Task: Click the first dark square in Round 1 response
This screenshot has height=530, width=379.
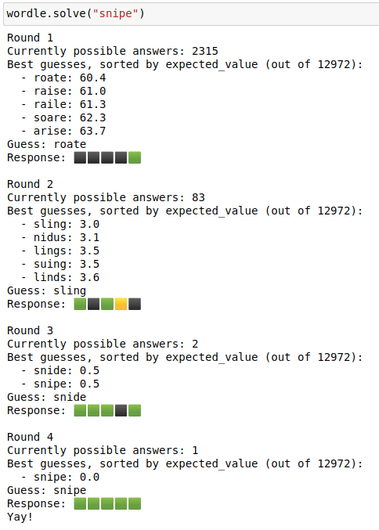Action: tap(80, 158)
